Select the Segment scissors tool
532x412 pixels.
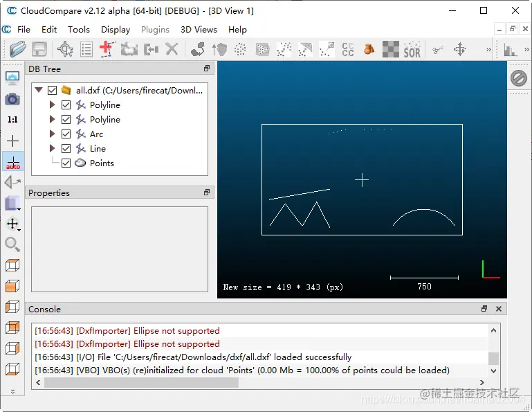438,50
